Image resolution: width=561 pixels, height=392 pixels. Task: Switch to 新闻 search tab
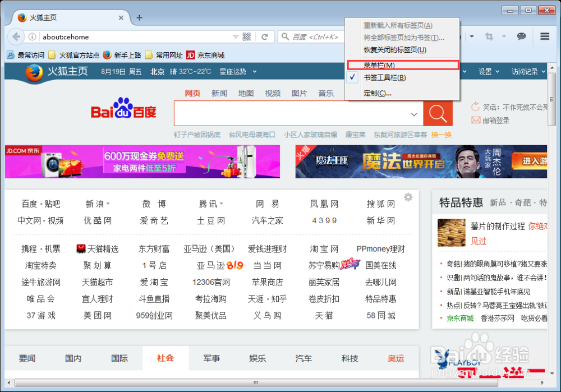(x=219, y=93)
